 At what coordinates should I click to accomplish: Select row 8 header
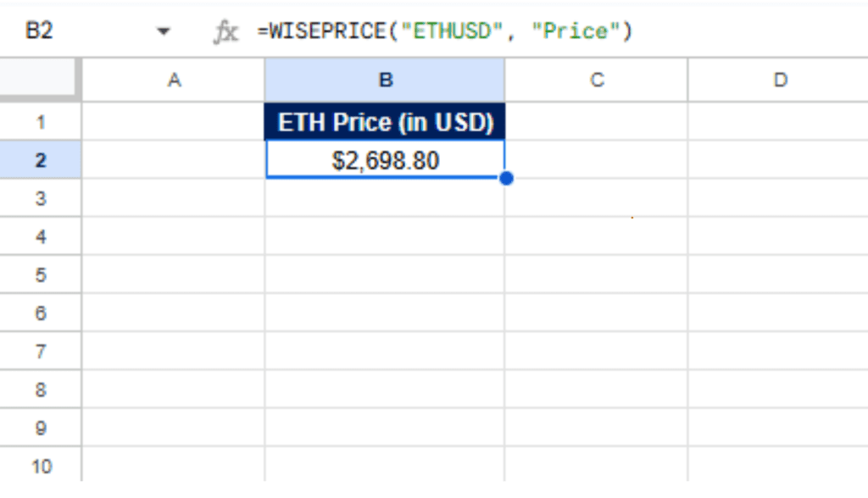[x=41, y=390]
